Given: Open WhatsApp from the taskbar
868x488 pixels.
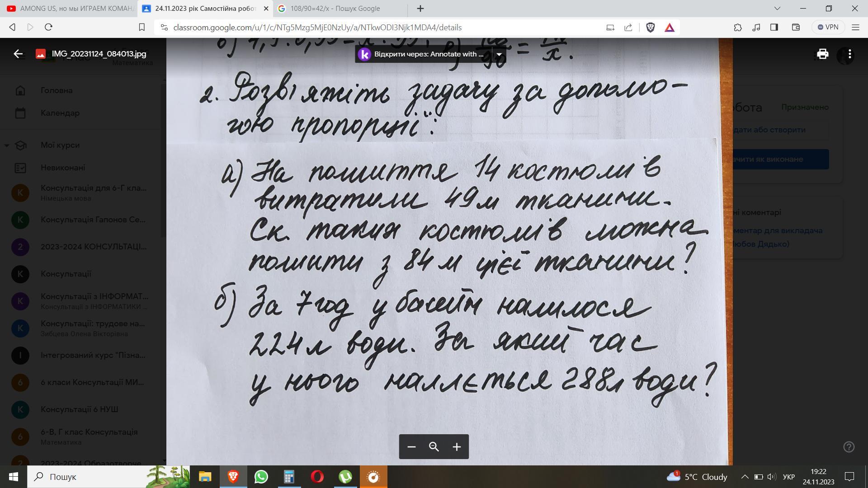Looking at the screenshot, I should tap(261, 477).
